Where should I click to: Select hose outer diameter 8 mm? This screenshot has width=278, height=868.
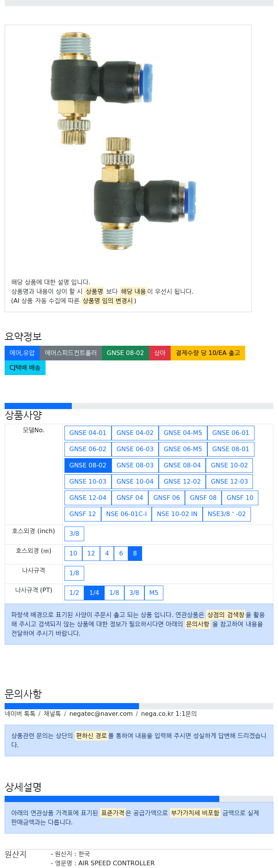135,554
